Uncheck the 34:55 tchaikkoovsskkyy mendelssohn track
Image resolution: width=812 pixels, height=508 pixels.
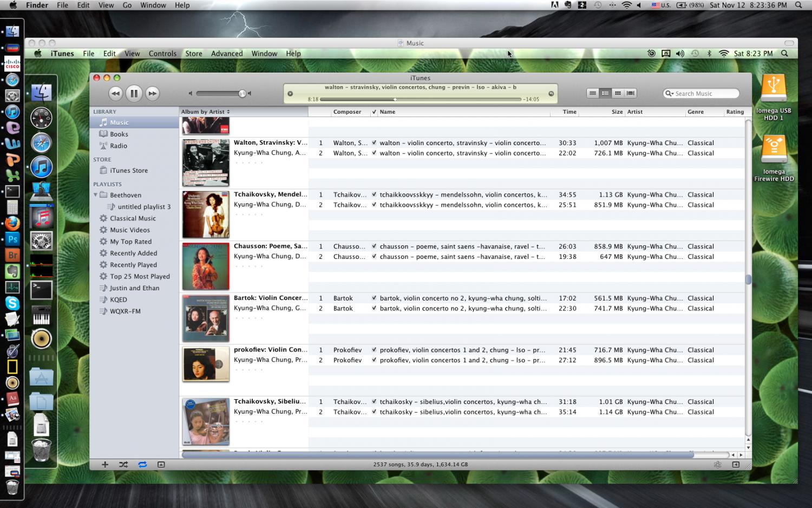click(374, 194)
